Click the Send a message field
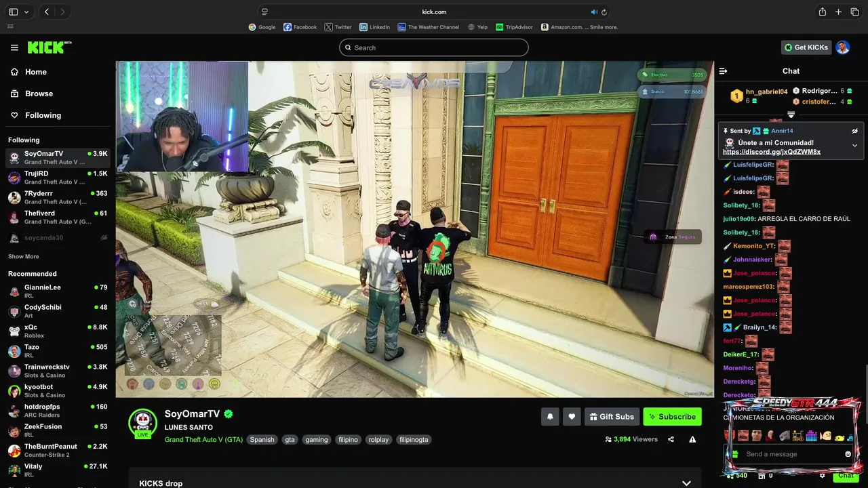 point(791,454)
